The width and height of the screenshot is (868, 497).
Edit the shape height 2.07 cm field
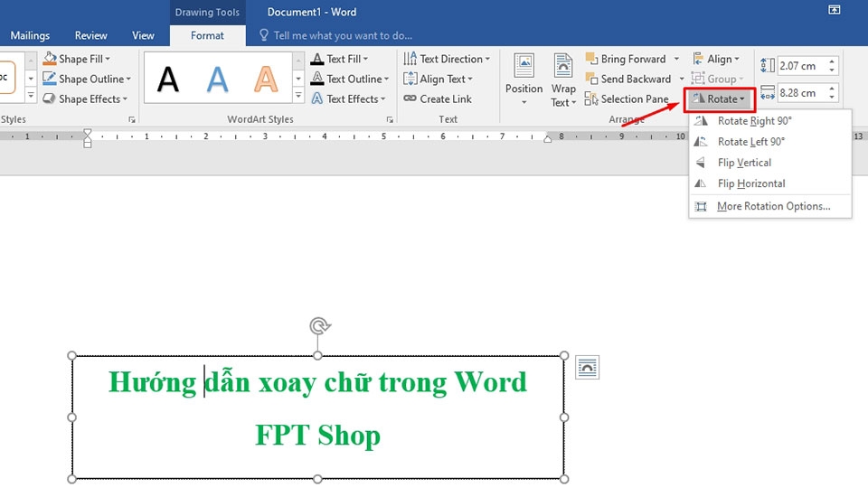click(802, 66)
